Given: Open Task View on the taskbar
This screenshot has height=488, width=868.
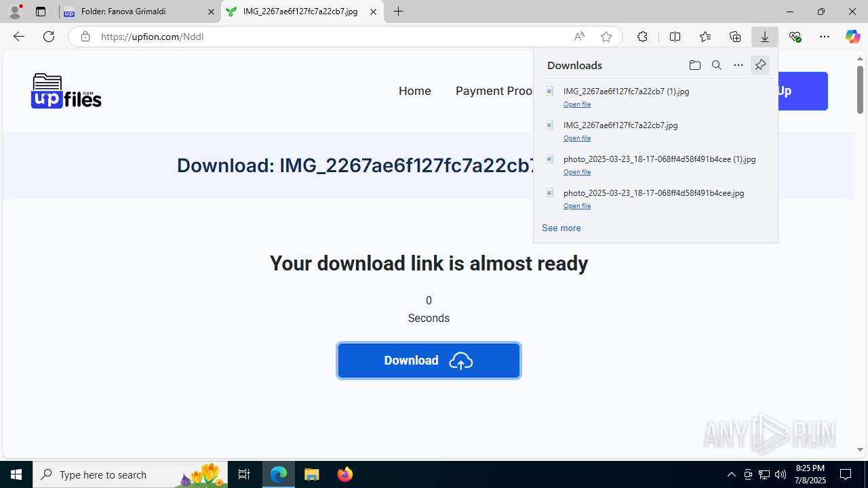Looking at the screenshot, I should click(244, 474).
